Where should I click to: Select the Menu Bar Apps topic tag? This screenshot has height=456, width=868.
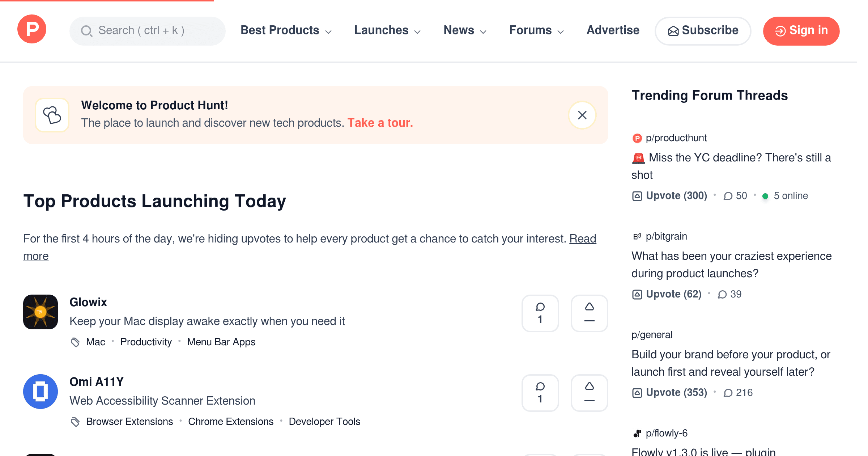(221, 342)
